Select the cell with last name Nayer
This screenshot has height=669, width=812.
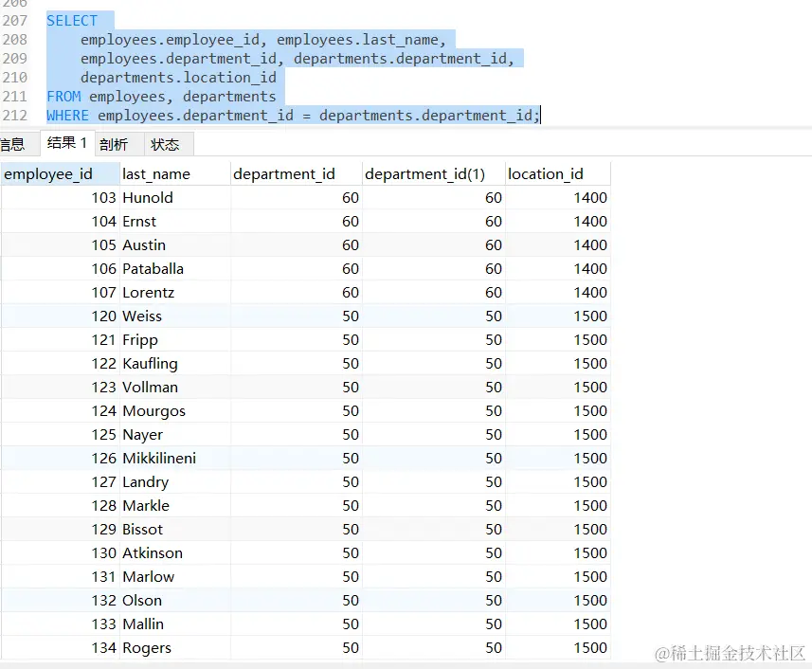tap(175, 435)
